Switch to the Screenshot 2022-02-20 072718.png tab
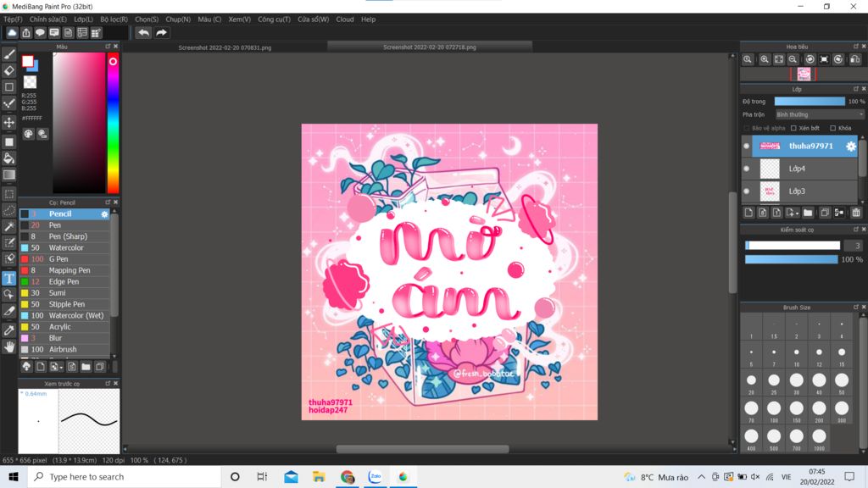This screenshot has width=868, height=488. (x=430, y=47)
